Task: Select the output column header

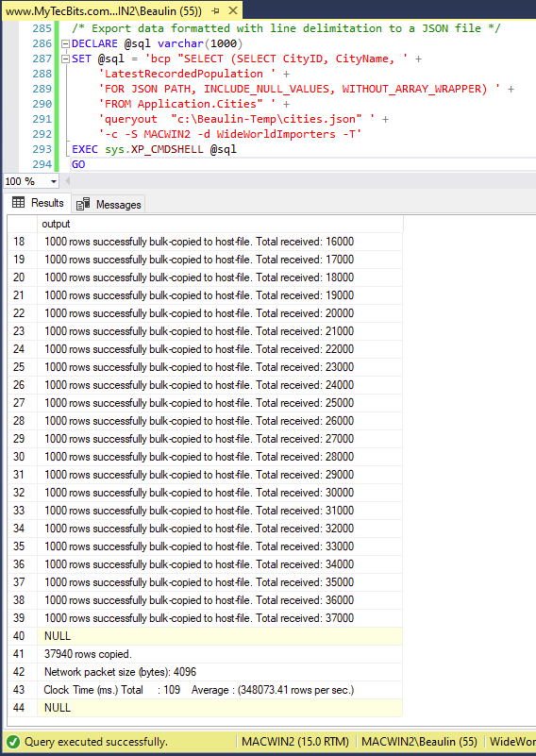Action: (x=220, y=224)
